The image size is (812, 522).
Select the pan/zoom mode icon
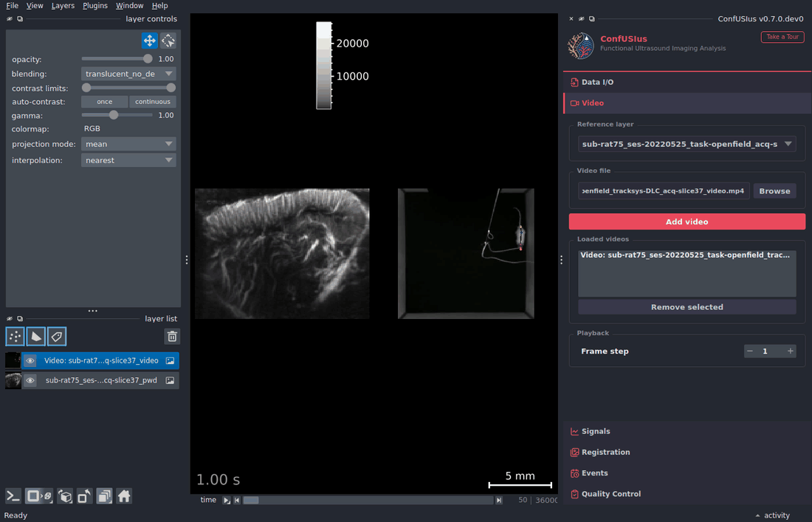150,41
